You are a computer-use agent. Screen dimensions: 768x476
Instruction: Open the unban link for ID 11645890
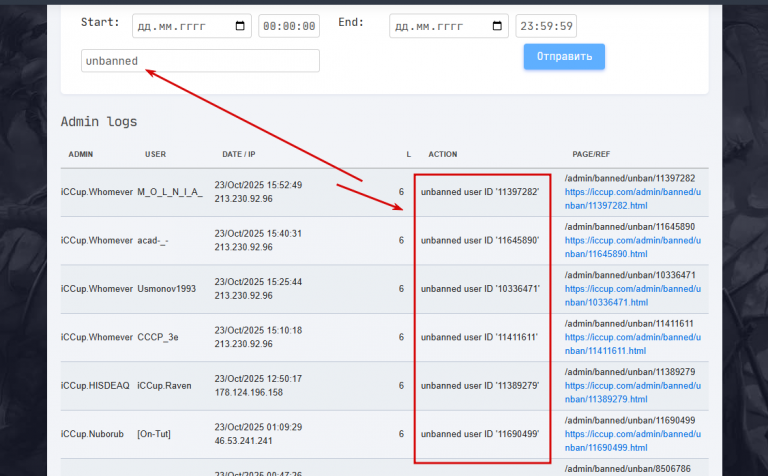pos(633,247)
